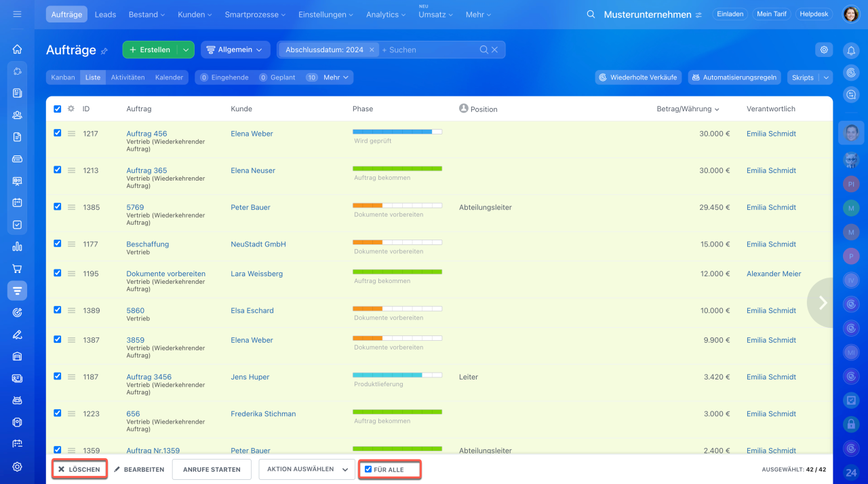The height and width of the screenshot is (484, 868).
Task: Uncheck the checkbox for the Beschaffung row
Action: click(57, 243)
